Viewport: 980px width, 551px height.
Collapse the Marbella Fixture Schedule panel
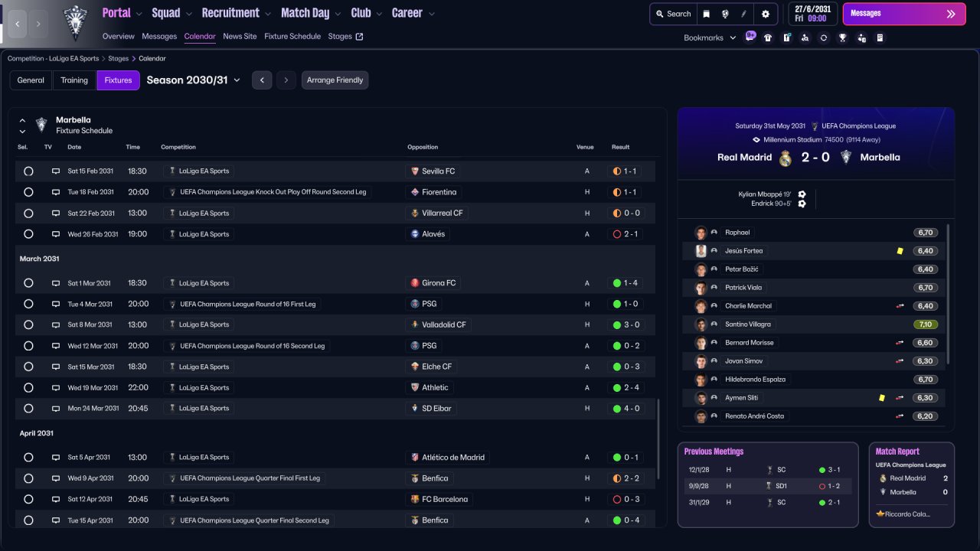click(x=22, y=120)
